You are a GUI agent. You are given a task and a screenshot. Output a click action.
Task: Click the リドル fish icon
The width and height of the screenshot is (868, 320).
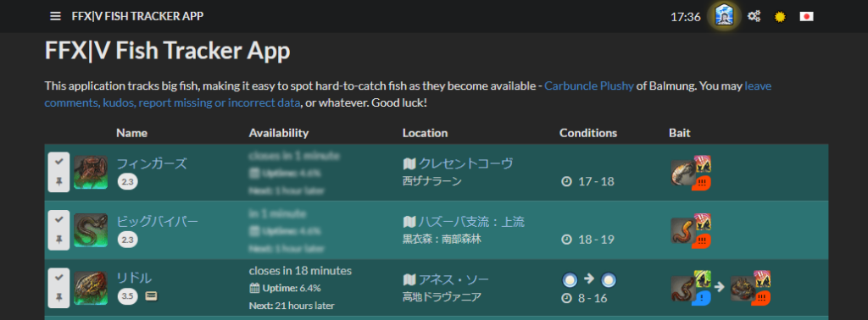[91, 289]
